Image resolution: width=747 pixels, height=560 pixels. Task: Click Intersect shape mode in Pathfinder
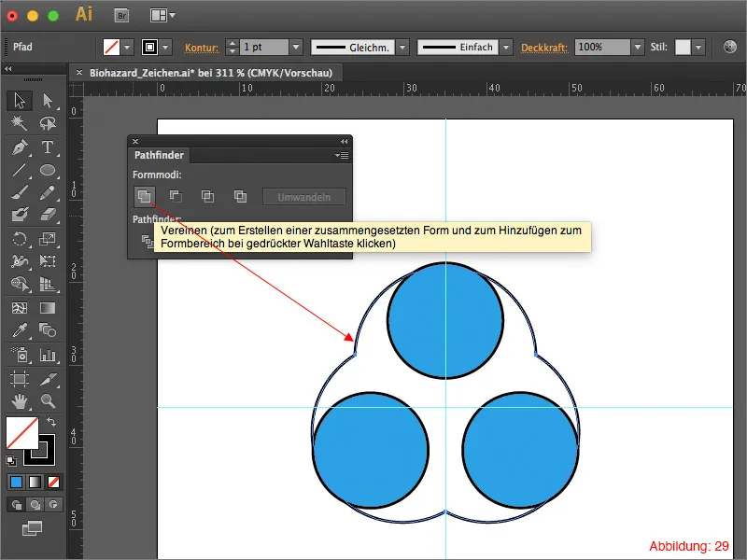(207, 196)
